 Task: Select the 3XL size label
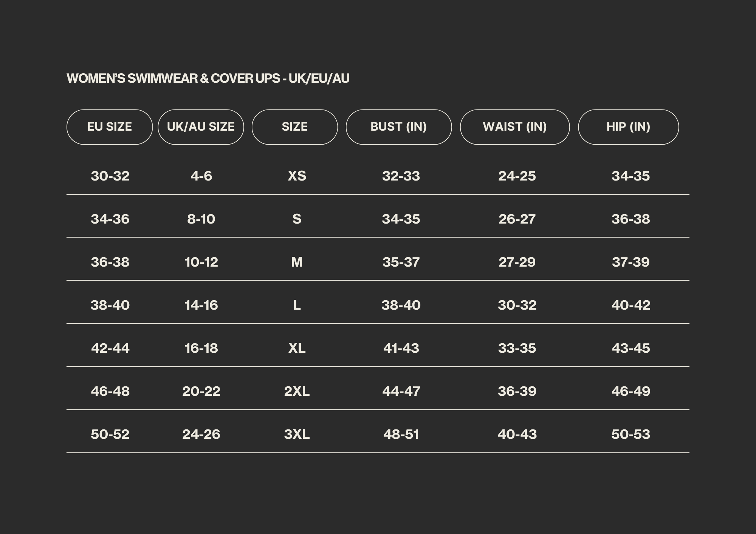[x=297, y=434]
